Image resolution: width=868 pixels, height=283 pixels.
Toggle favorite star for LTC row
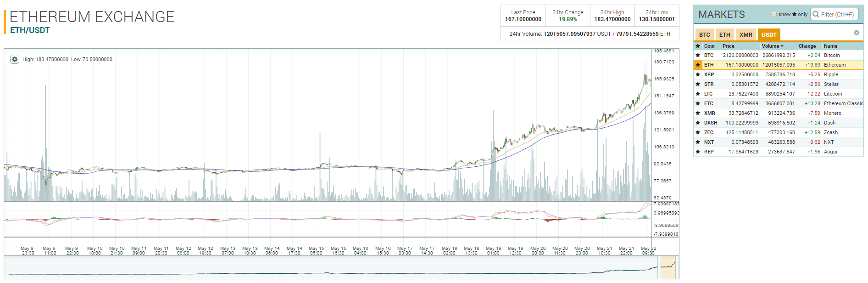(x=698, y=94)
